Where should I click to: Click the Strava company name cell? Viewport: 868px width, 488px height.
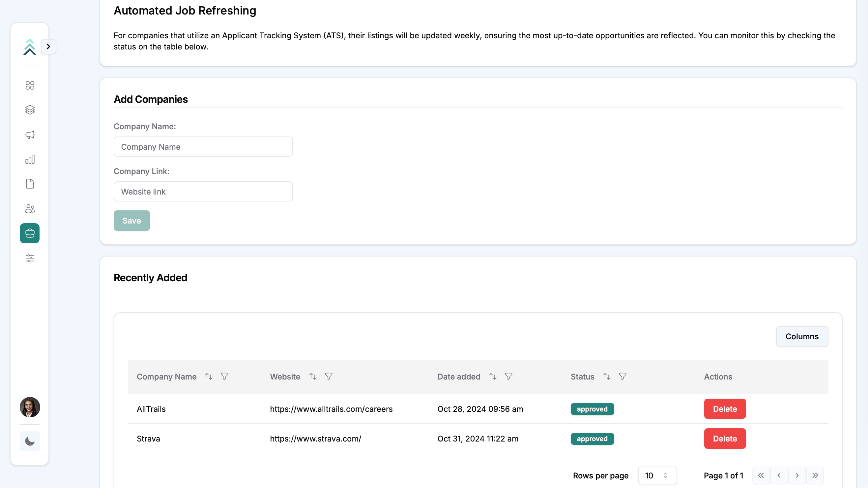[x=148, y=439]
